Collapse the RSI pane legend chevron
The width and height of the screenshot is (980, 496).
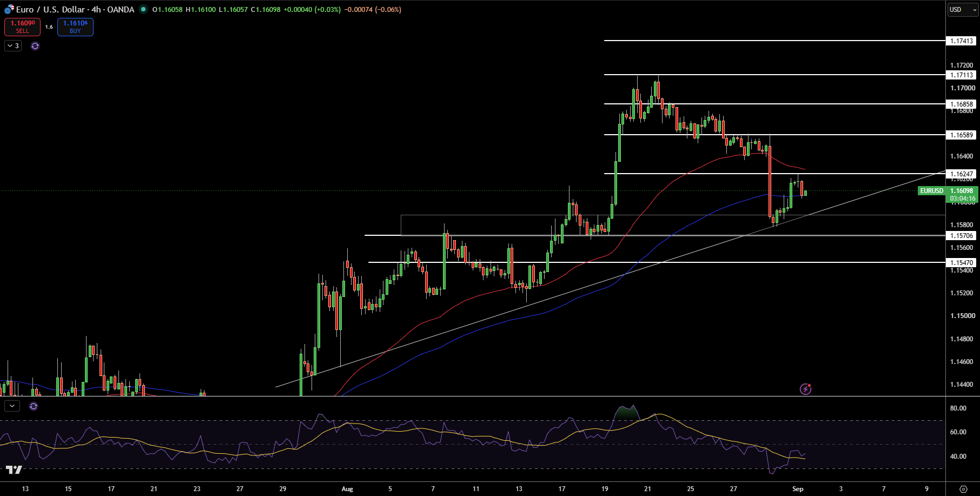[x=12, y=406]
